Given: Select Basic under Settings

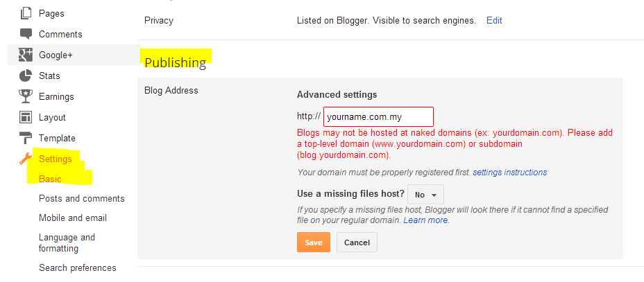Looking at the screenshot, I should click(50, 179).
